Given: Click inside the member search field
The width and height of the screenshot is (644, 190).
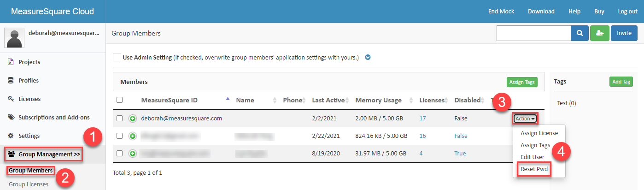Looking at the screenshot, I should (x=533, y=33).
